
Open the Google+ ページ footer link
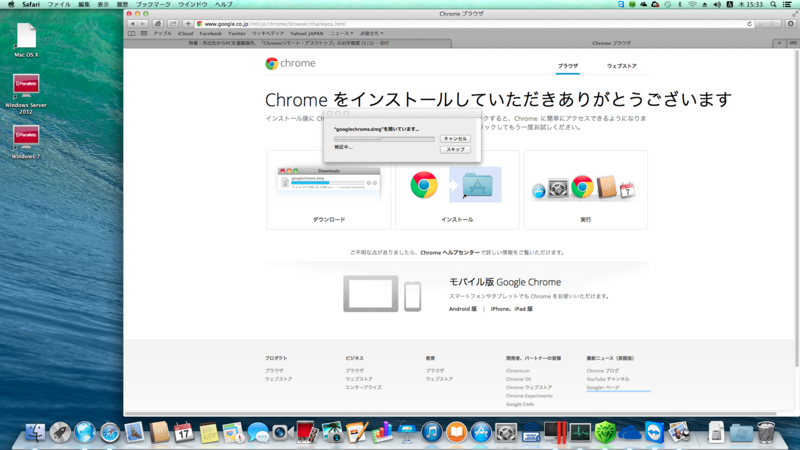(603, 387)
